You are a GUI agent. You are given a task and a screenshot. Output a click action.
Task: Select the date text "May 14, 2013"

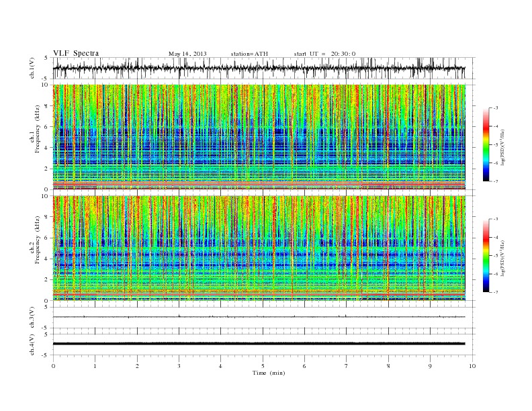pyautogui.click(x=187, y=54)
